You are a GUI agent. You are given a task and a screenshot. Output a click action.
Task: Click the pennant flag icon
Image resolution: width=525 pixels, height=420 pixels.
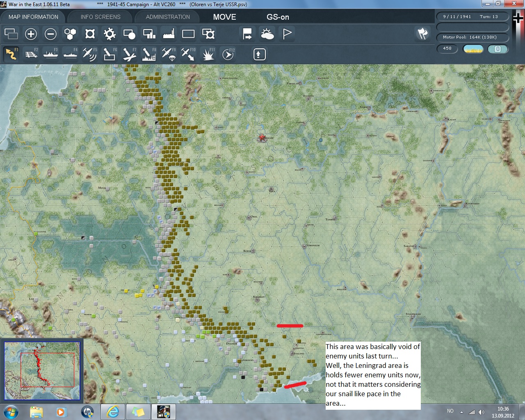[287, 34]
